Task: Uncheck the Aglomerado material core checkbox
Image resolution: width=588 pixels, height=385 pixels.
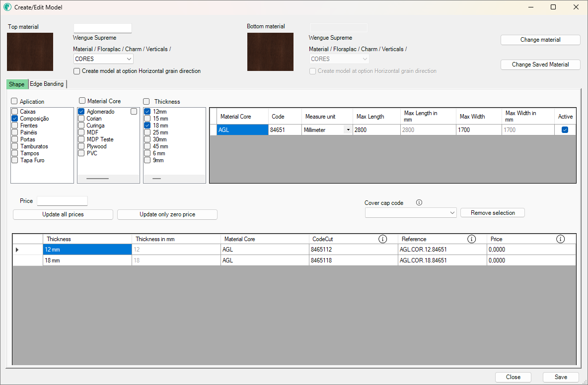Action: click(81, 112)
